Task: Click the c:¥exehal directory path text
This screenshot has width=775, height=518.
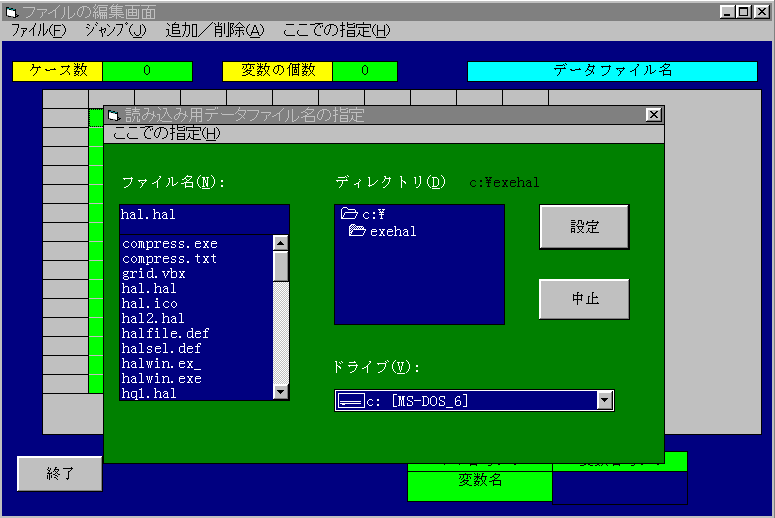Action: click(x=504, y=183)
